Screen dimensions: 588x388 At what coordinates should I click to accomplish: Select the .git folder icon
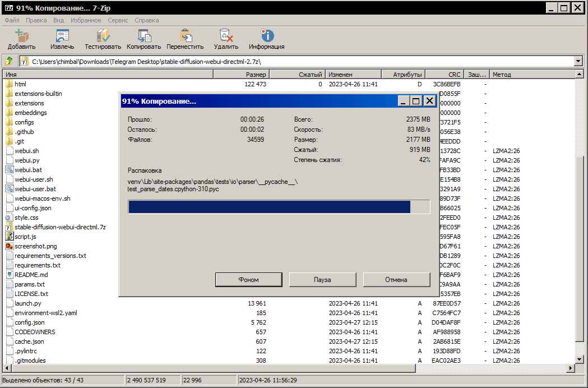pos(10,141)
